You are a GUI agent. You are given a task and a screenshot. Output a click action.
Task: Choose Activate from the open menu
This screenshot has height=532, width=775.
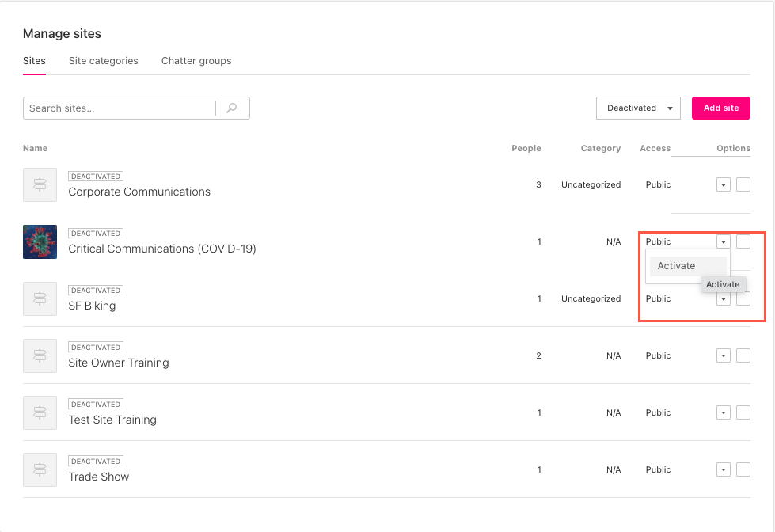(x=677, y=266)
